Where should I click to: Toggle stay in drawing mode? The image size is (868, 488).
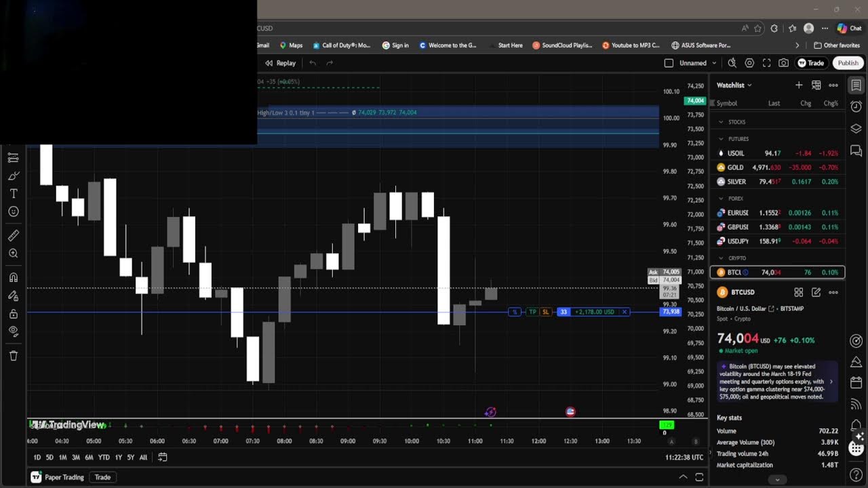point(13,296)
